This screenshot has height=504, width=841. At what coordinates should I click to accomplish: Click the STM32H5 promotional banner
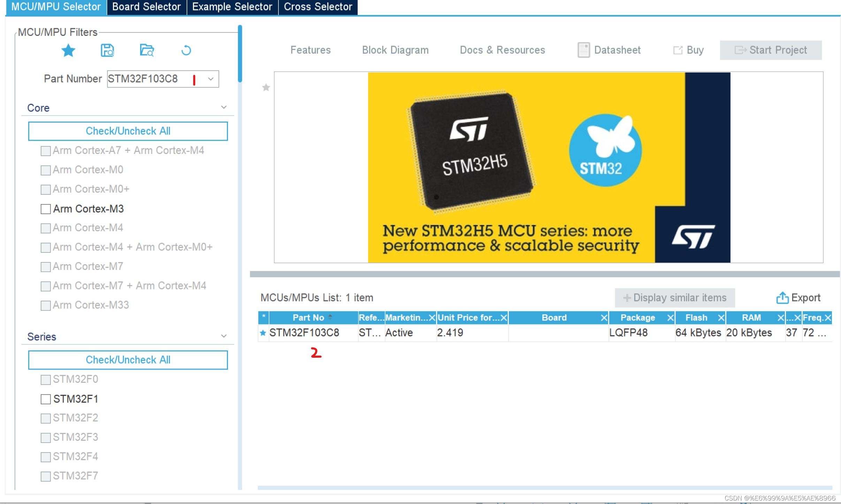pos(549,168)
